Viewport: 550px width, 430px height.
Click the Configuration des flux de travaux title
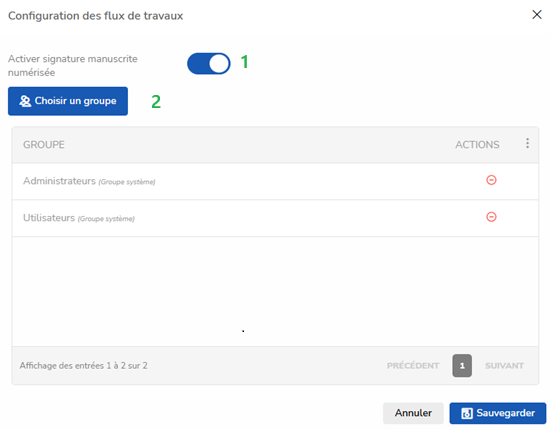[95, 16]
